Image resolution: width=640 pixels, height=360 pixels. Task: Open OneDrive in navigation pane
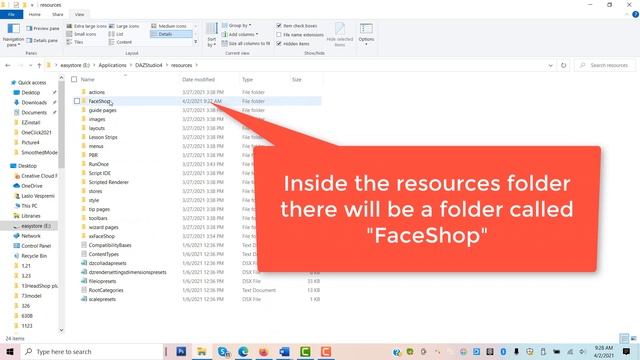point(32,186)
